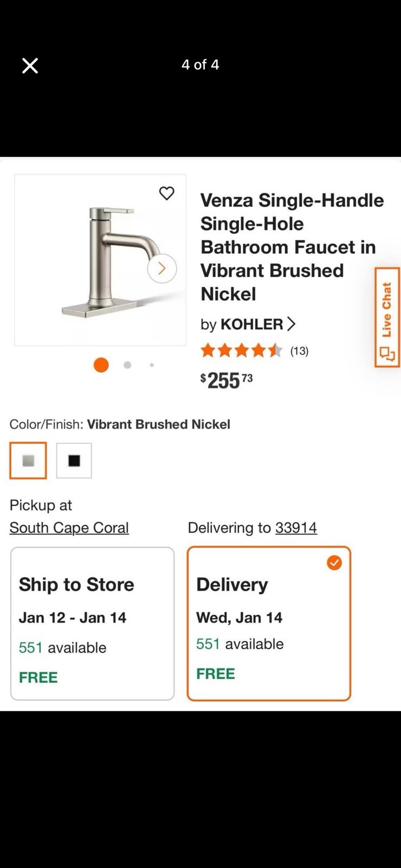Screen dimensions: 401x868
Task: Click the $255.73 price
Action: [x=227, y=380]
